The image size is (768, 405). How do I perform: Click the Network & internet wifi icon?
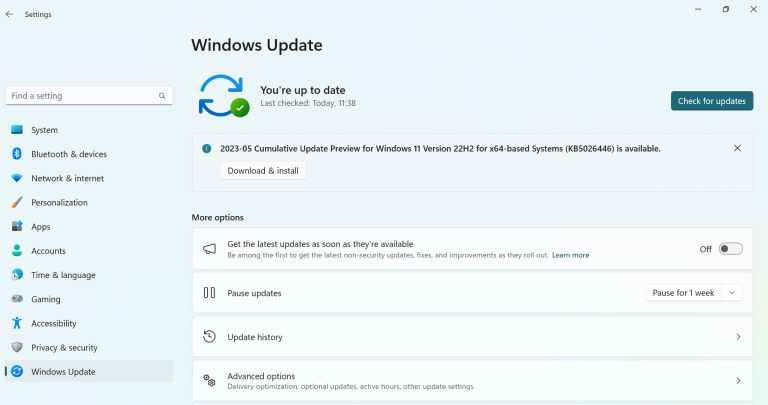click(x=17, y=178)
